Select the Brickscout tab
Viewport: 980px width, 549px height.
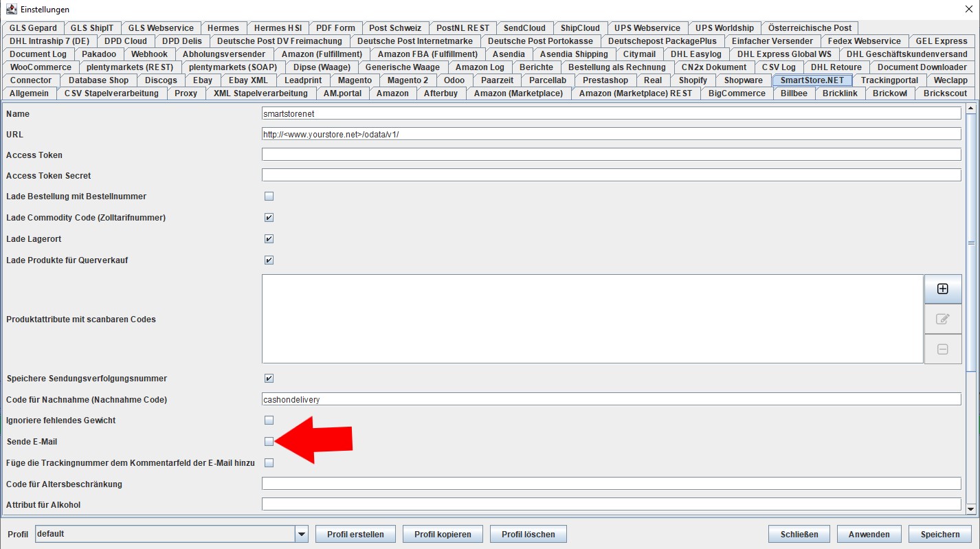(945, 93)
